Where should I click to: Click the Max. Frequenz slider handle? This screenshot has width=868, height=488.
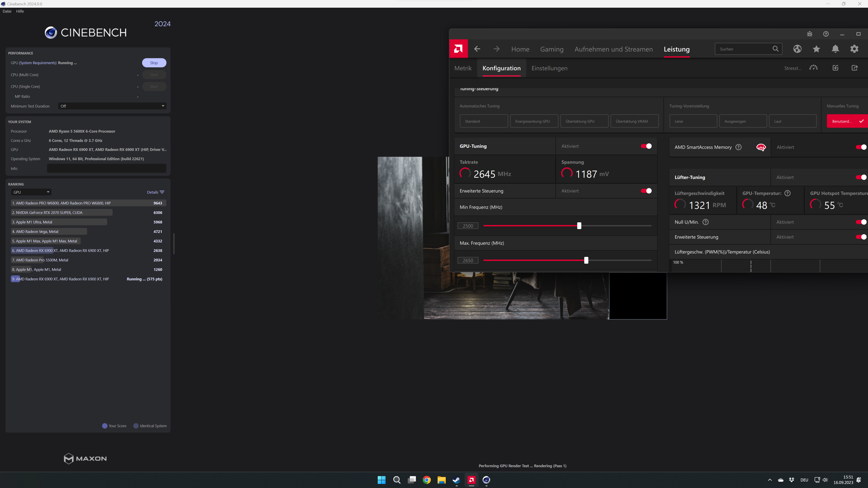586,260
